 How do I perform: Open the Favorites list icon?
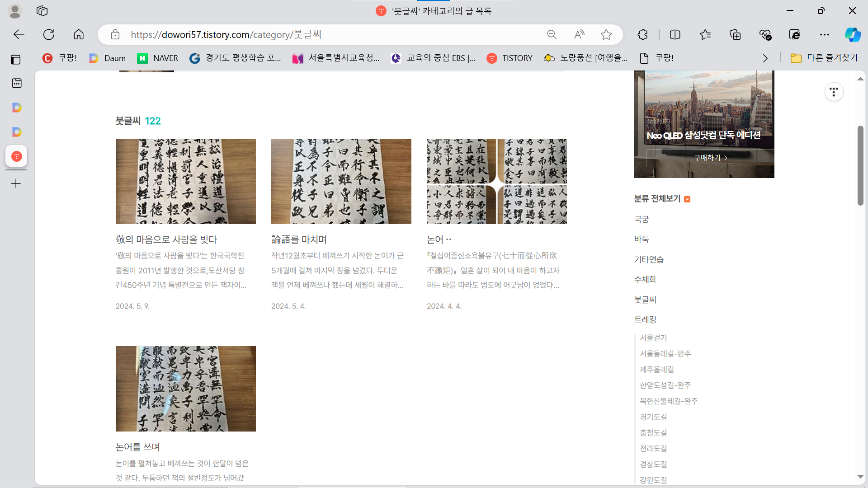point(705,34)
